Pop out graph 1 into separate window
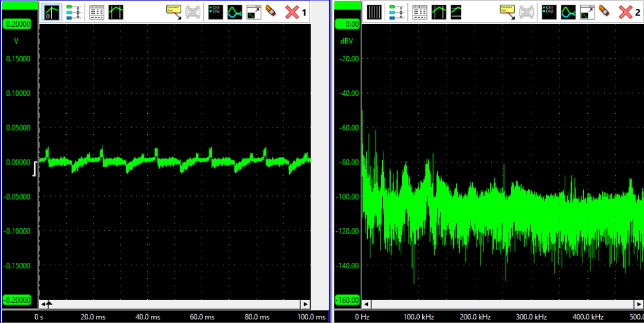 point(254,13)
